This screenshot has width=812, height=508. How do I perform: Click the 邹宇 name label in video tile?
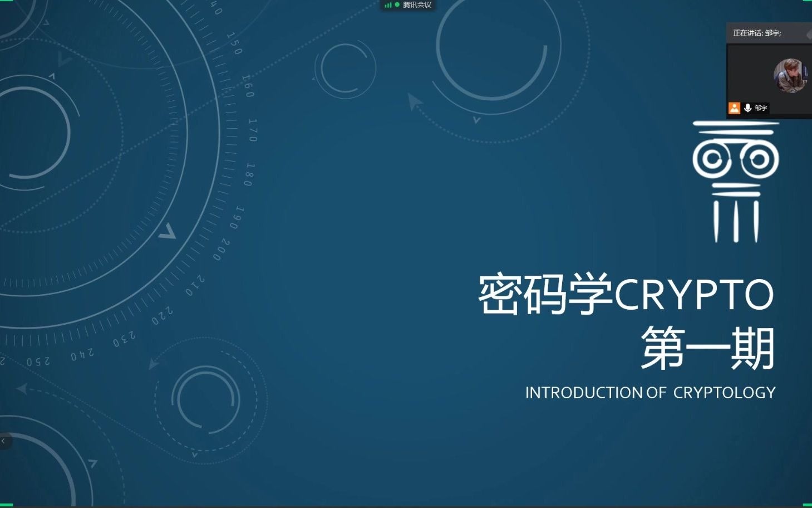click(761, 108)
